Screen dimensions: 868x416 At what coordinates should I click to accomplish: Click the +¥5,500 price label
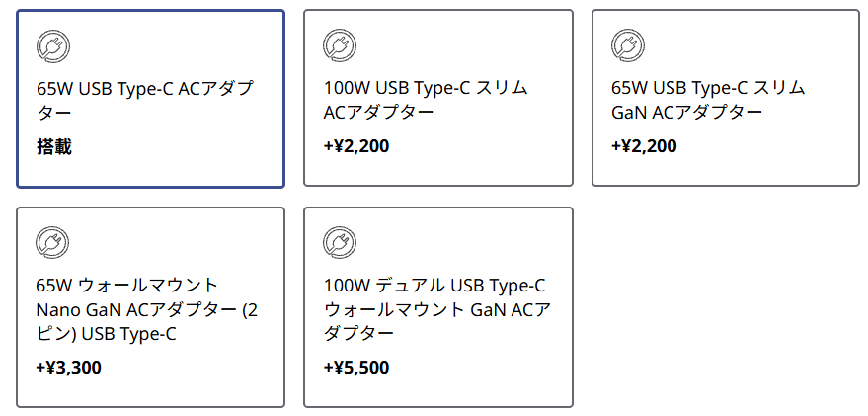[356, 369]
